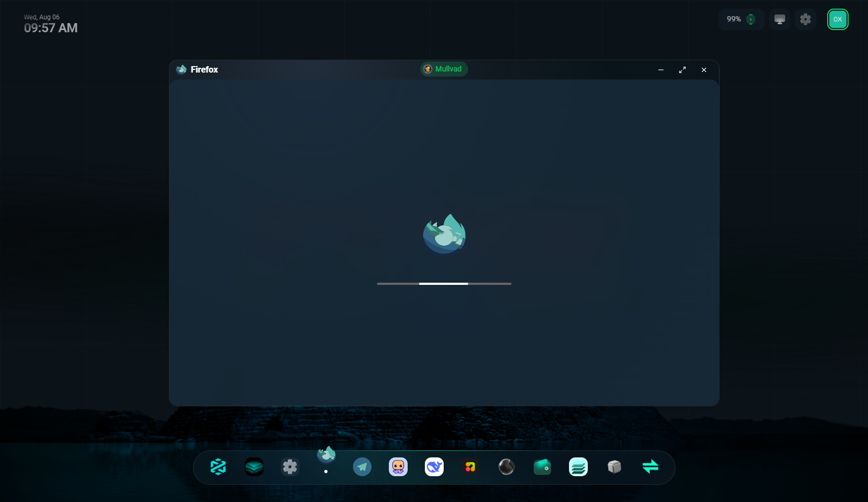The width and height of the screenshot is (868, 502).
Task: Open the wallet app in the dock
Action: 542,467
